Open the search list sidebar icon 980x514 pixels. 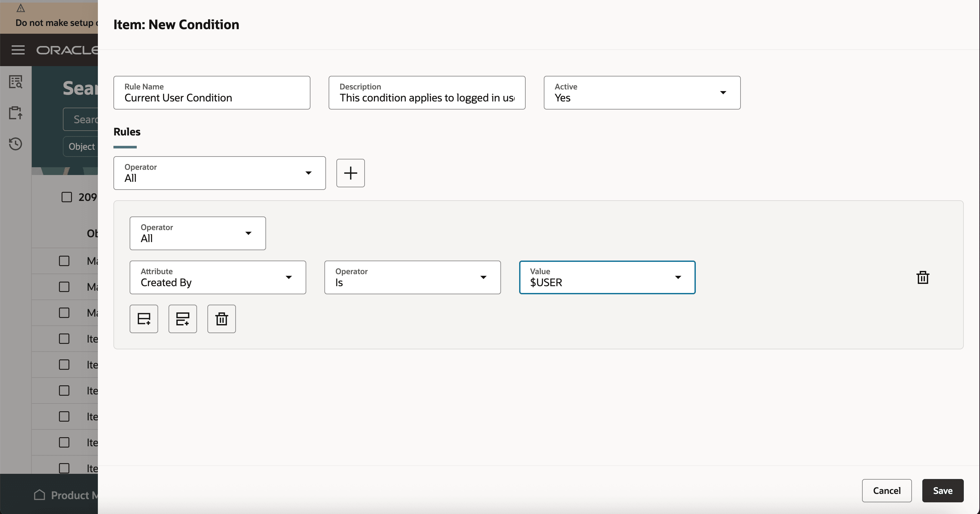point(16,82)
